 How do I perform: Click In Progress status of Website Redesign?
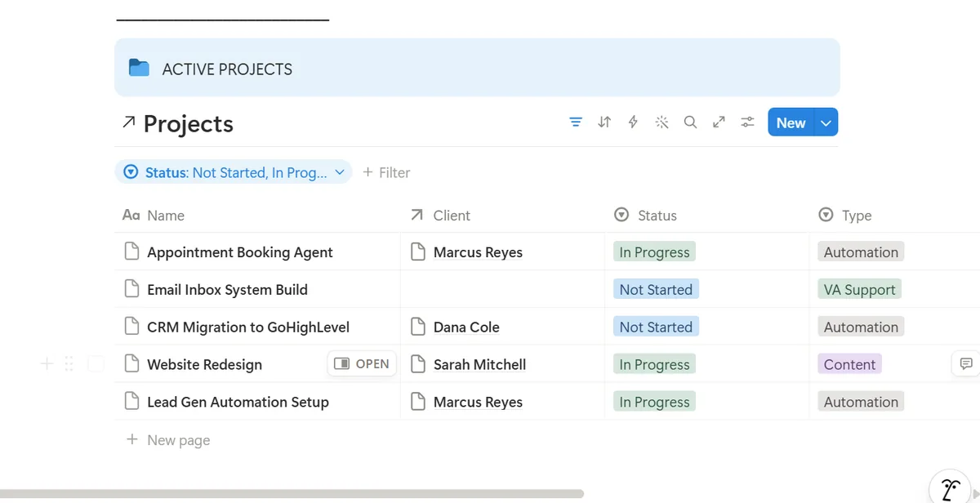[x=654, y=365]
